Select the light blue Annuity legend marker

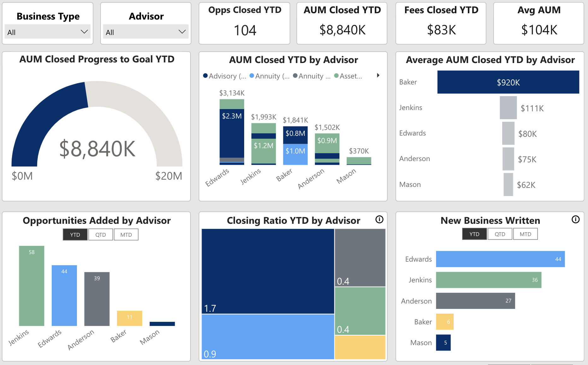251,76
